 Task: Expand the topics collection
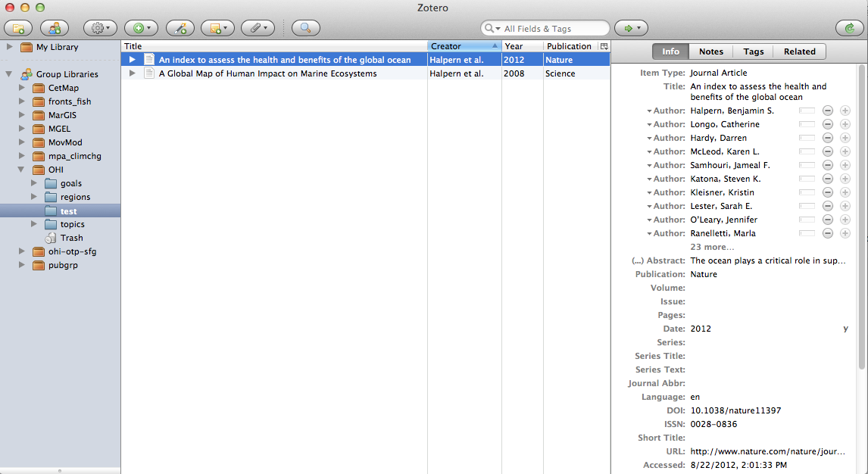tap(34, 224)
